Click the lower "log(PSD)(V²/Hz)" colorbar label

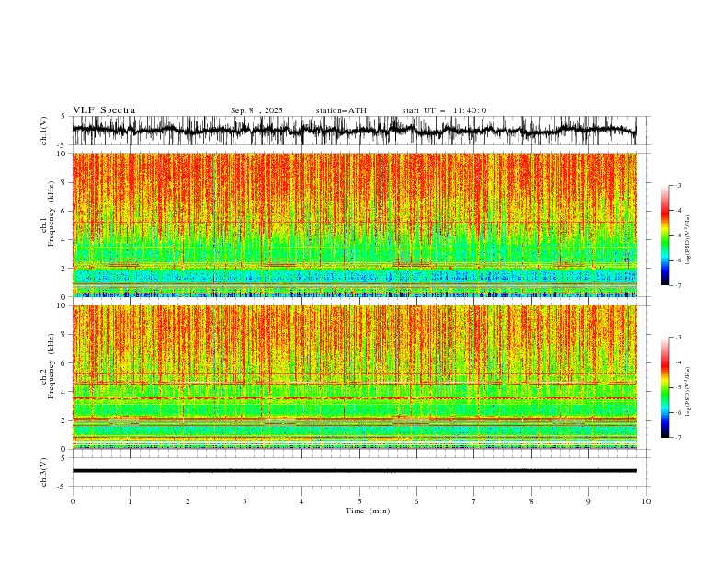tap(688, 392)
